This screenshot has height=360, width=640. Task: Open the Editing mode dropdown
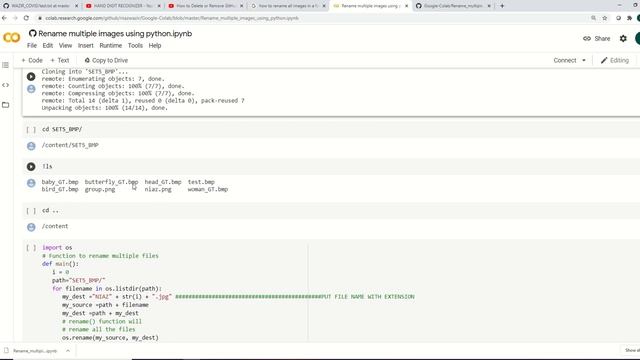click(615, 60)
